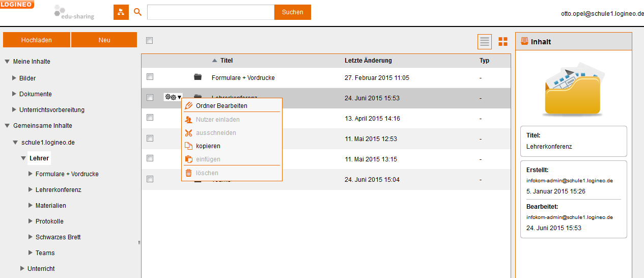Collapse the Lehrer tree arrow
Screen dimensions: 644x278
point(23,158)
